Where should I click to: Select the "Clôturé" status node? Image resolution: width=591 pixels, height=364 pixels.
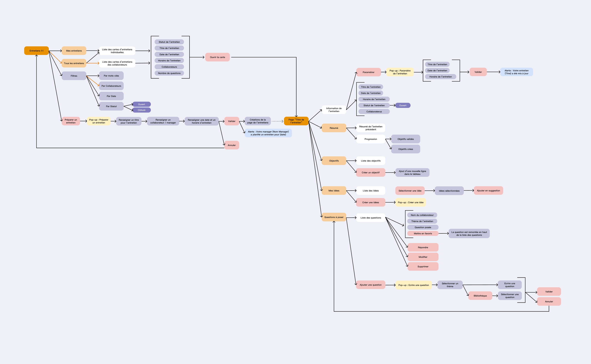click(x=142, y=110)
